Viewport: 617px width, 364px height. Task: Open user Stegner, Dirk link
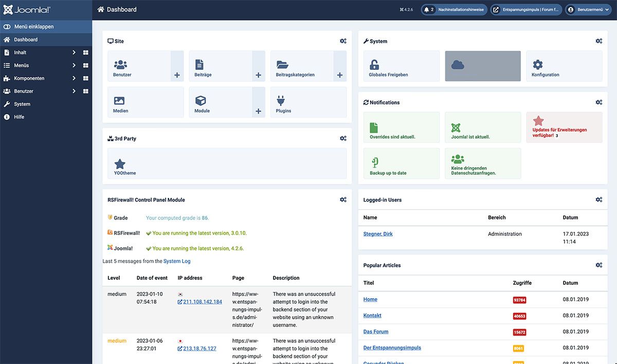pos(378,234)
